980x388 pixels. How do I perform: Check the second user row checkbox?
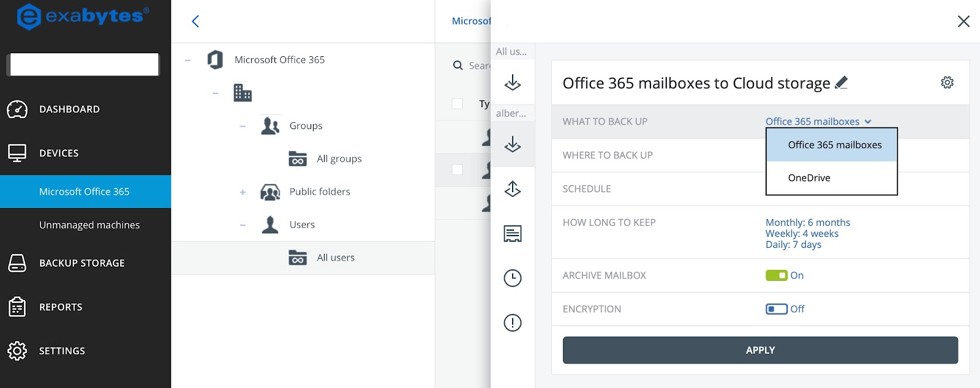pos(458,170)
